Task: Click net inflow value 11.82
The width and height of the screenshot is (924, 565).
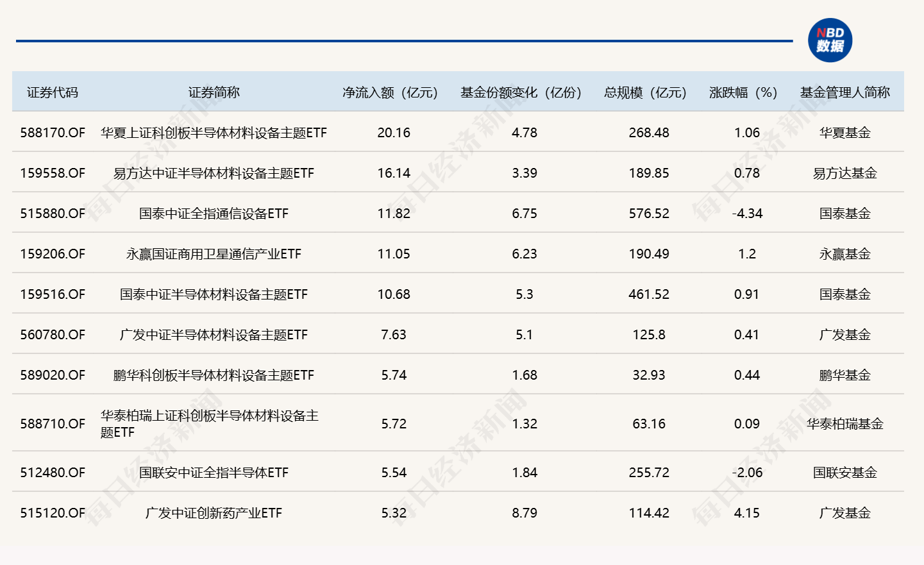Action: tap(394, 214)
